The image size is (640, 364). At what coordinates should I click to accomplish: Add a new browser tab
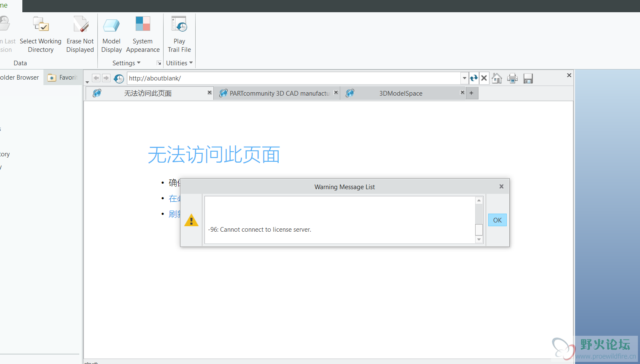472,93
